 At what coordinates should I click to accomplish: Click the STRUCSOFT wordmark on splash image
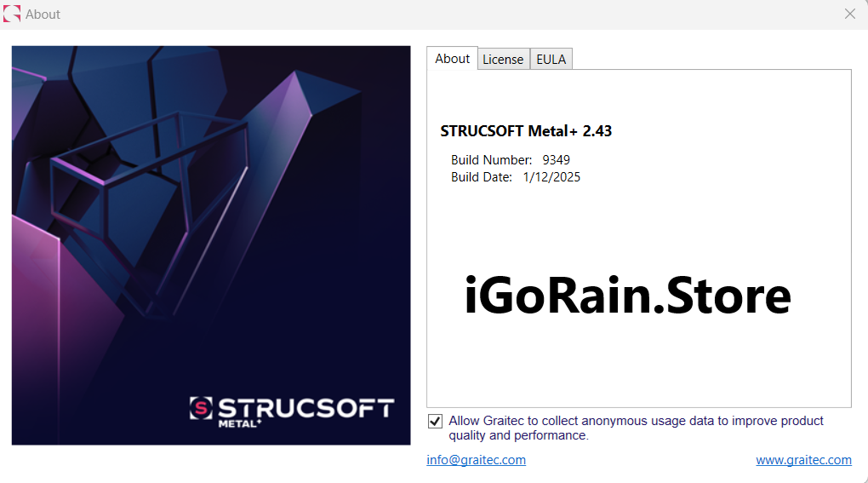coord(306,407)
